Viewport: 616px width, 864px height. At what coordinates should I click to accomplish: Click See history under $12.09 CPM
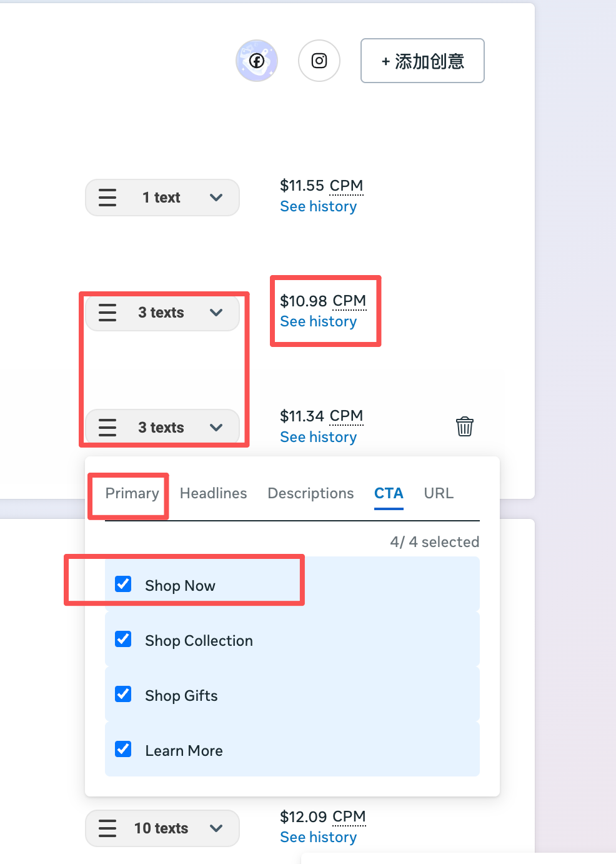(x=318, y=838)
